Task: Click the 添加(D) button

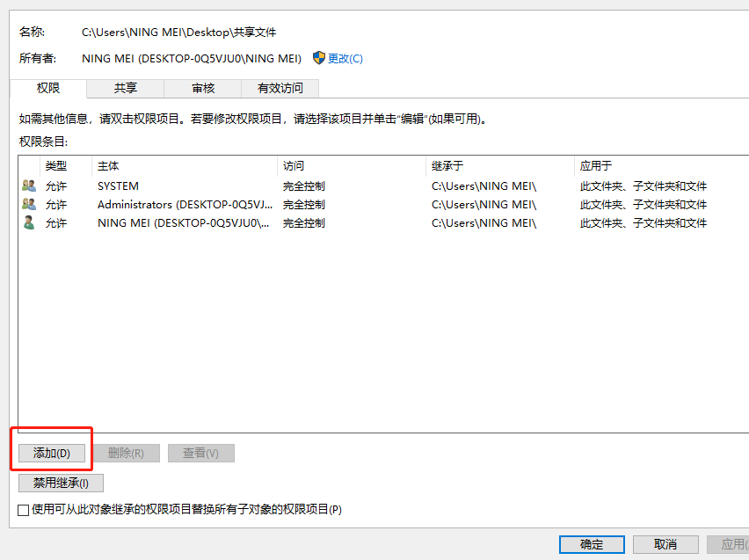Action: click(x=51, y=452)
